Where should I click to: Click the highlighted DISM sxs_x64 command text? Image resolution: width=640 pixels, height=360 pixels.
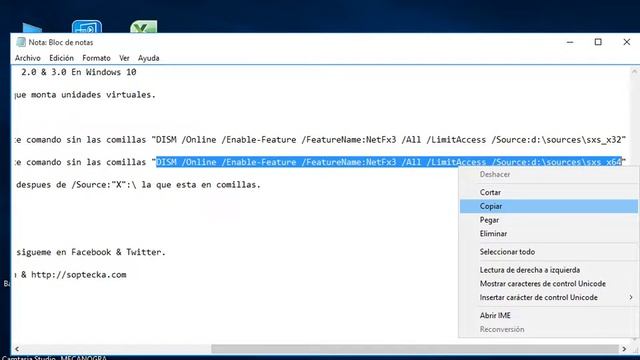(389, 162)
